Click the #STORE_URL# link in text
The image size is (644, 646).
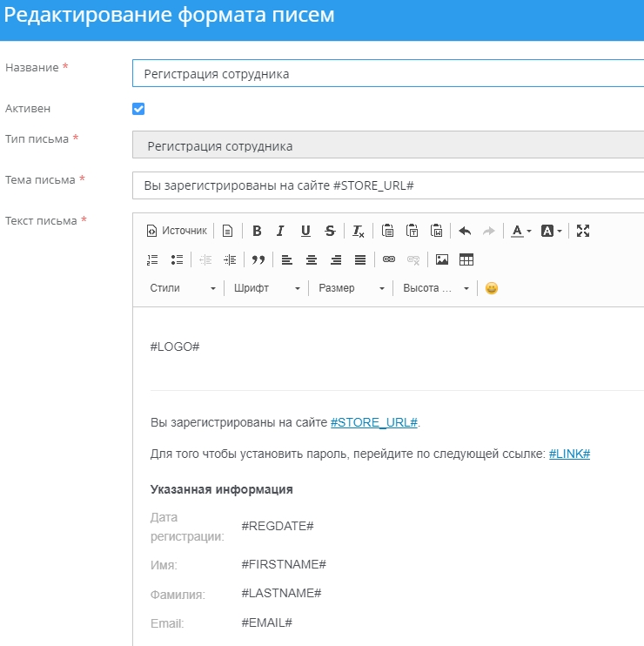click(374, 423)
